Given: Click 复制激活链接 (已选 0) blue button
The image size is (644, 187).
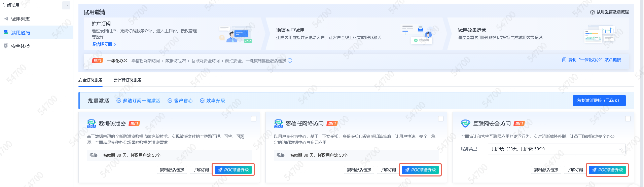Looking at the screenshot, I should tap(599, 101).
